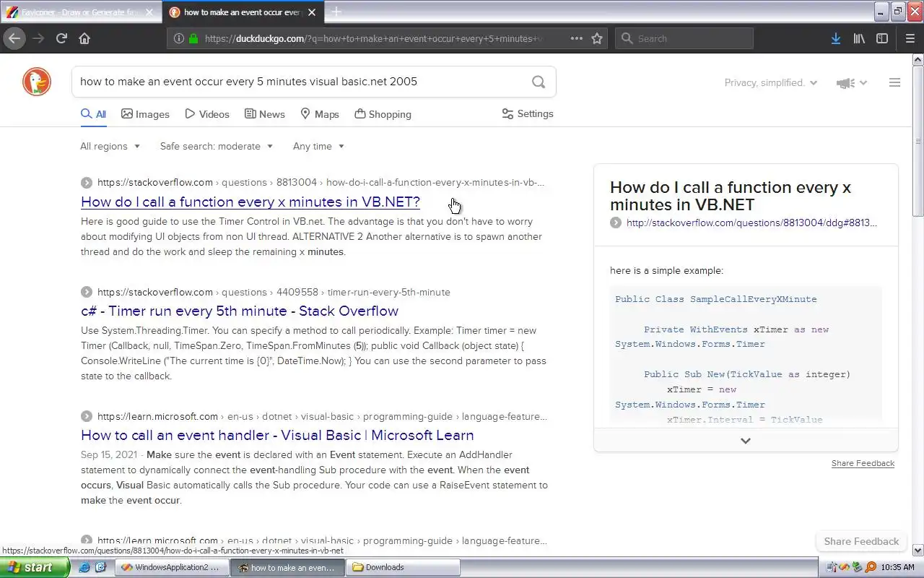Show site information icon in address bar
Viewport: 924px width, 578px height.
(x=178, y=38)
